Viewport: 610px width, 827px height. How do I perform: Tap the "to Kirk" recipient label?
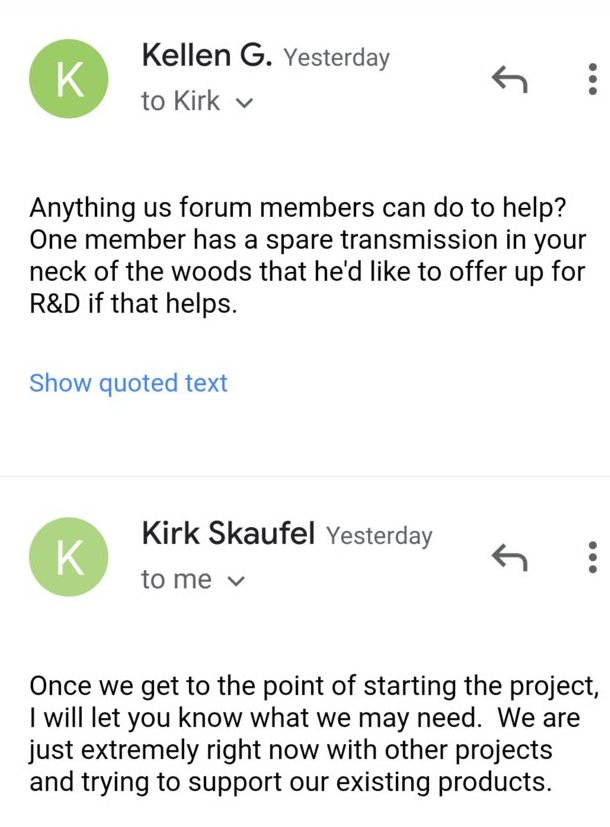click(180, 101)
